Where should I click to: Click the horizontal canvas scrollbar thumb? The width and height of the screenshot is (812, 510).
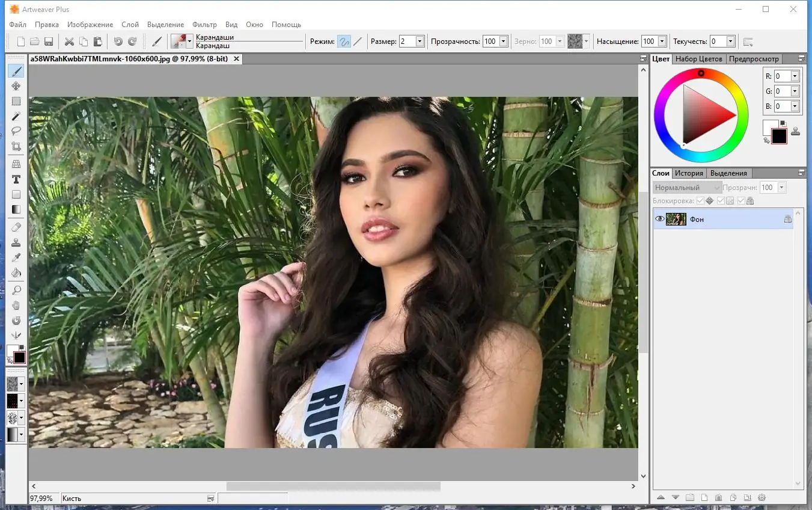click(334, 486)
